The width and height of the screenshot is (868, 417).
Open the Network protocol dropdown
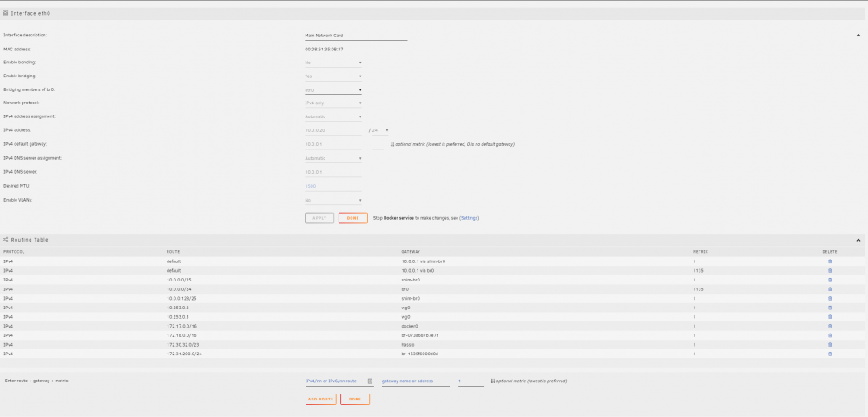click(x=333, y=103)
